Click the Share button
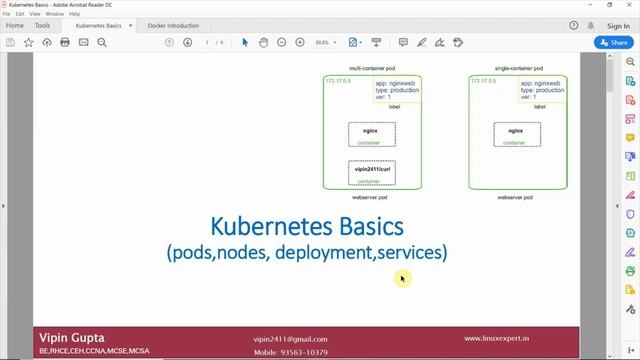640x360 pixels. (x=614, y=42)
